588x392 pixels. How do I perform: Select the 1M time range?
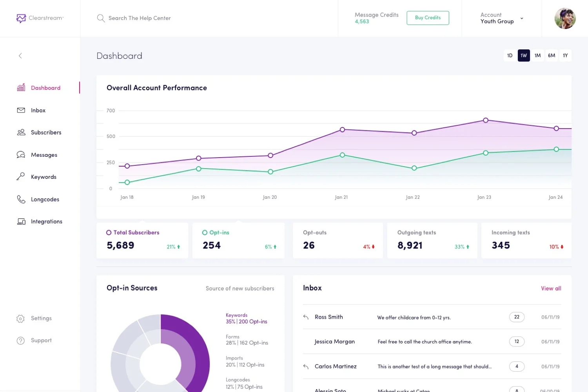537,55
